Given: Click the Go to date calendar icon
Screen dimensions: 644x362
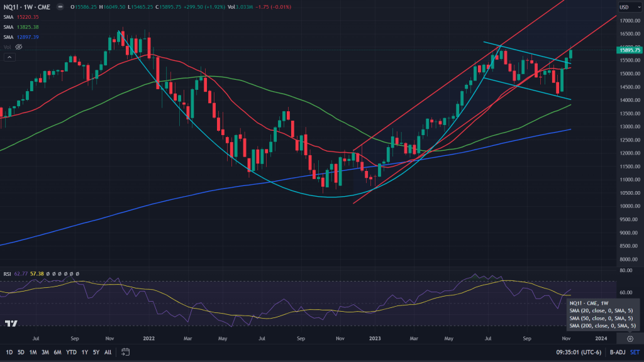Looking at the screenshot, I should click(125, 352).
